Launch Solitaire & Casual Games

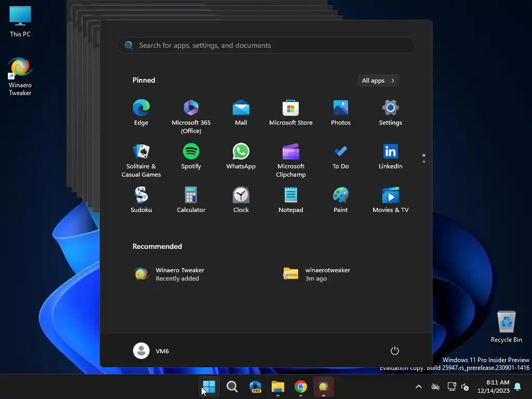tap(141, 160)
